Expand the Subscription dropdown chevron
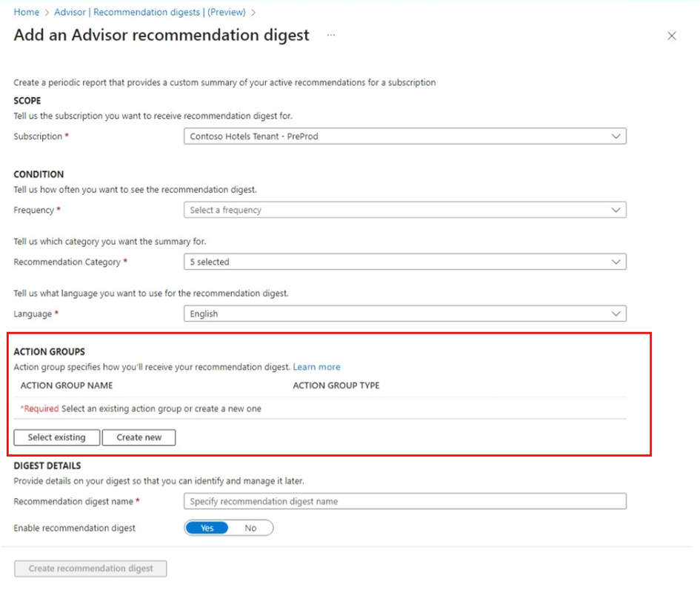 pos(616,136)
